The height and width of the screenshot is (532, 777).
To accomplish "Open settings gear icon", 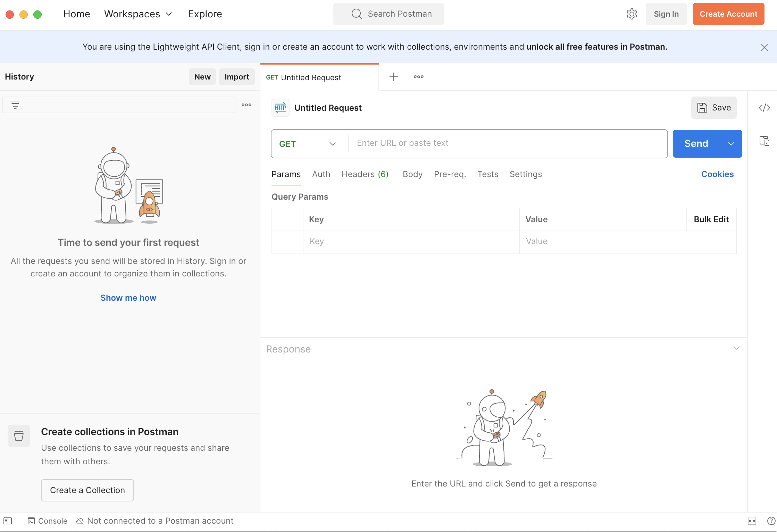I will click(632, 14).
